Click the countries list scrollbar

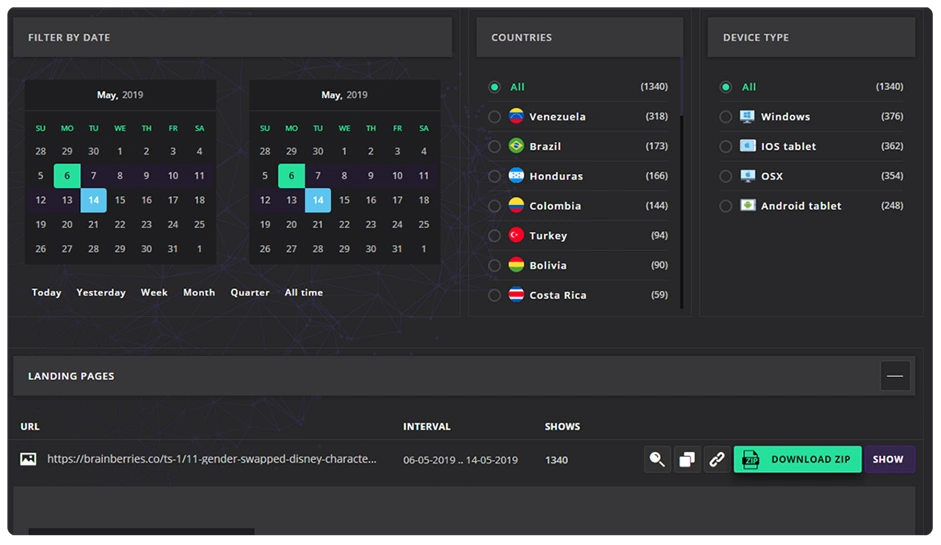click(x=682, y=200)
